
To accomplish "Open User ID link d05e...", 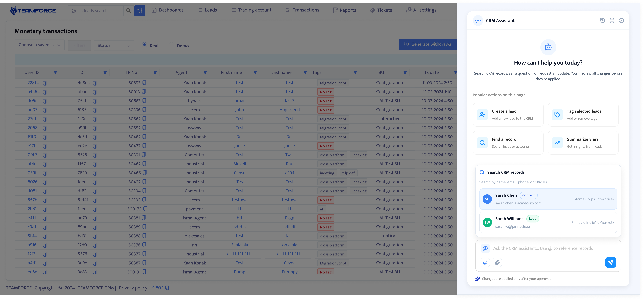I will point(34,101).
